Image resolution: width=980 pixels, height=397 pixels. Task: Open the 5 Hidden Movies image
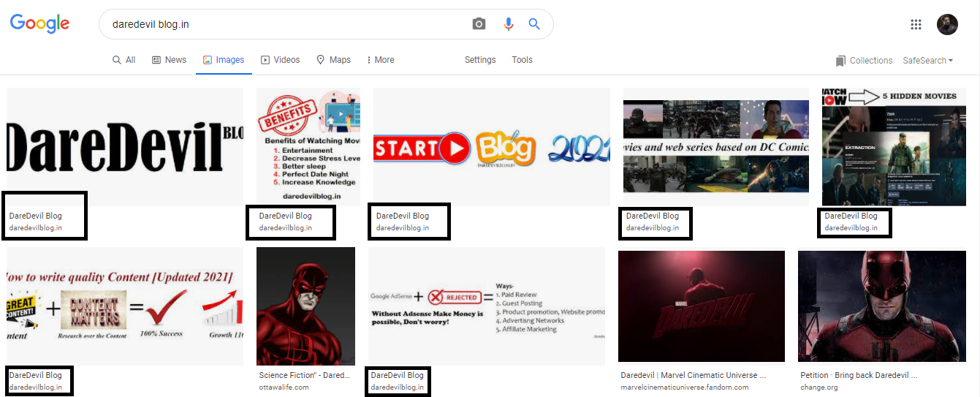pos(894,146)
